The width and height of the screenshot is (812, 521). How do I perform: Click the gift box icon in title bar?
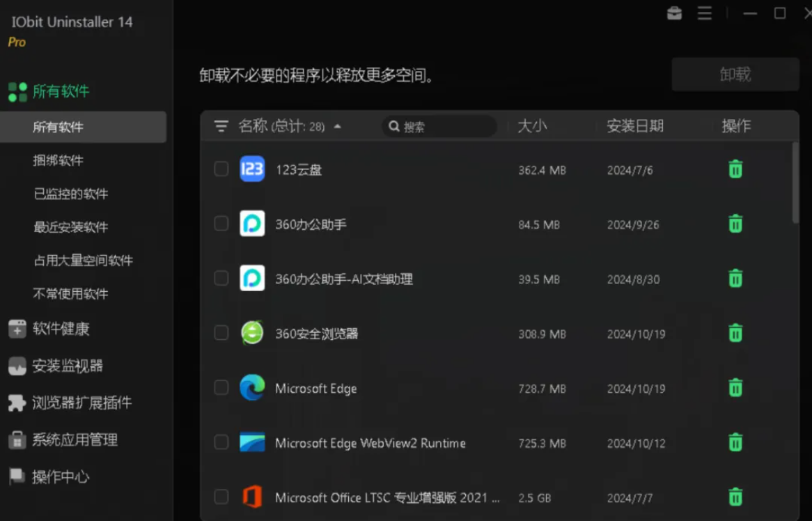(673, 13)
